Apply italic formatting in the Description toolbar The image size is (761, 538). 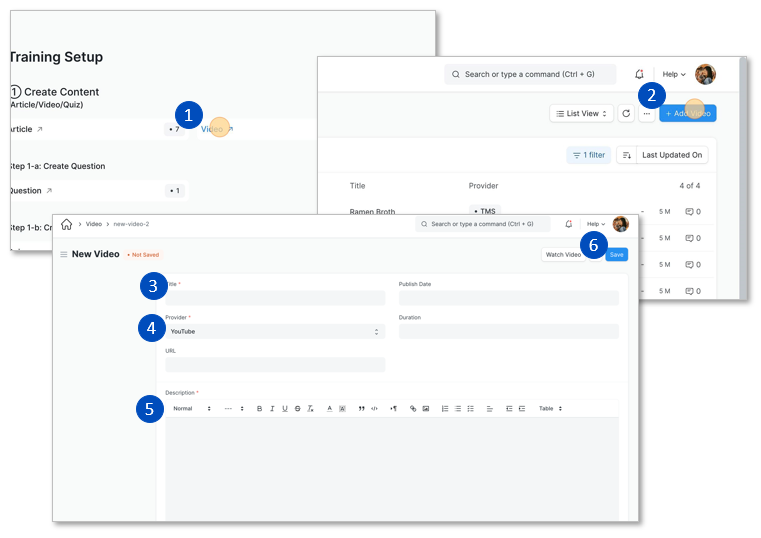(272, 409)
